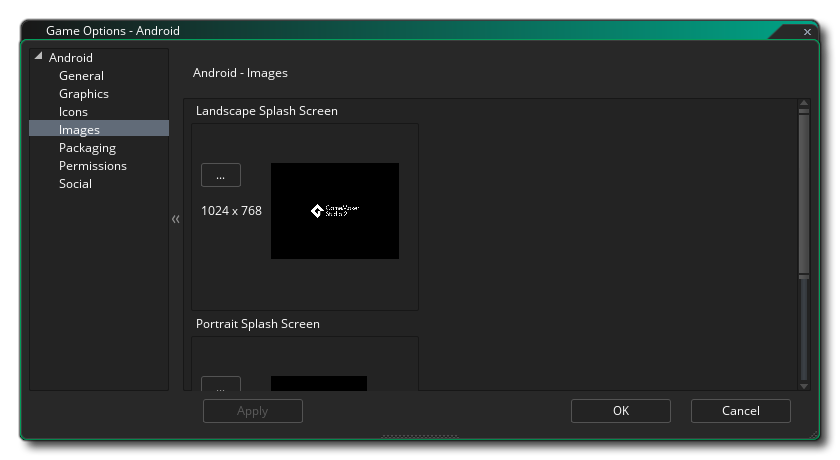Open the Graphics options page
This screenshot has height=460, width=840.
[84, 94]
